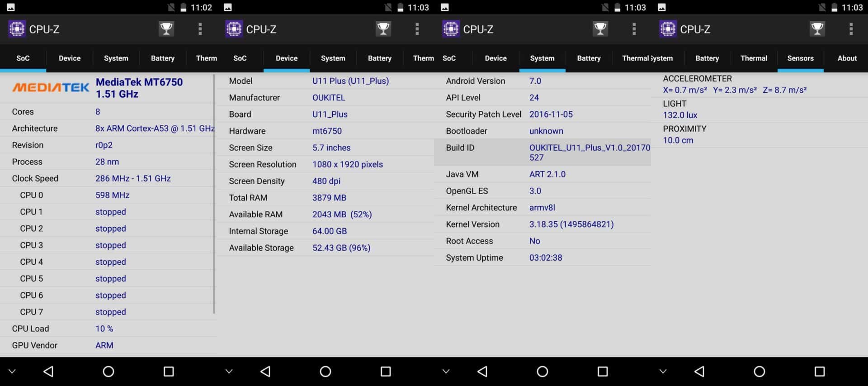Open the trophy icon on the System info screen

[600, 29]
